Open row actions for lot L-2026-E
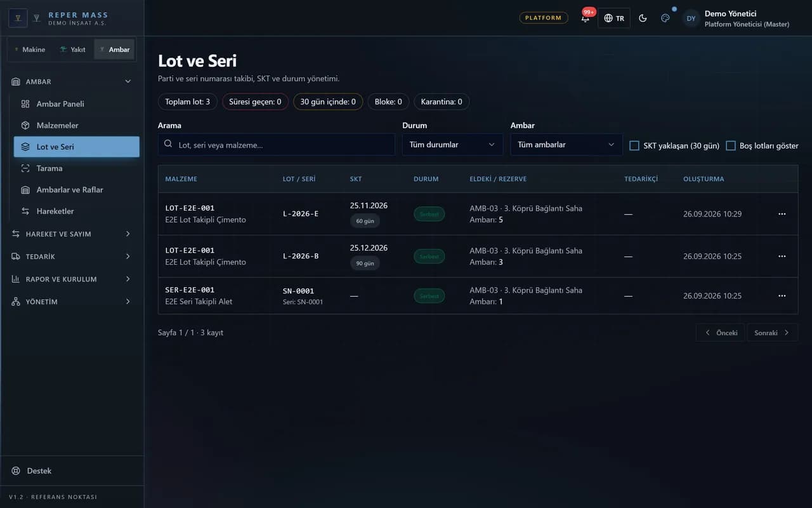The image size is (812, 508). pyautogui.click(x=782, y=214)
